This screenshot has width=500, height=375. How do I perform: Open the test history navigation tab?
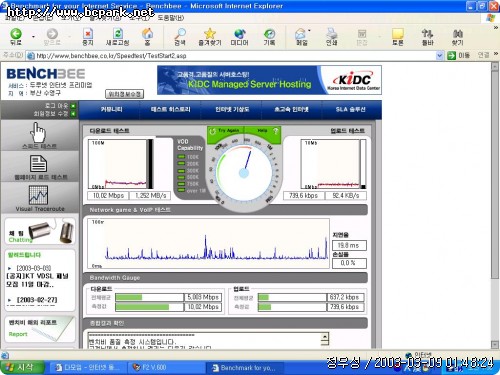tap(170, 109)
